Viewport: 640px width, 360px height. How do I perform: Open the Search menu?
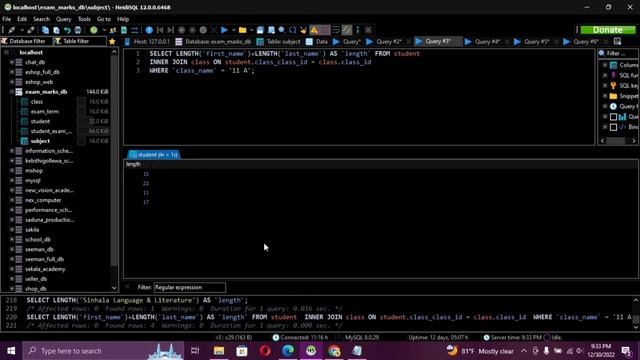tap(41, 19)
